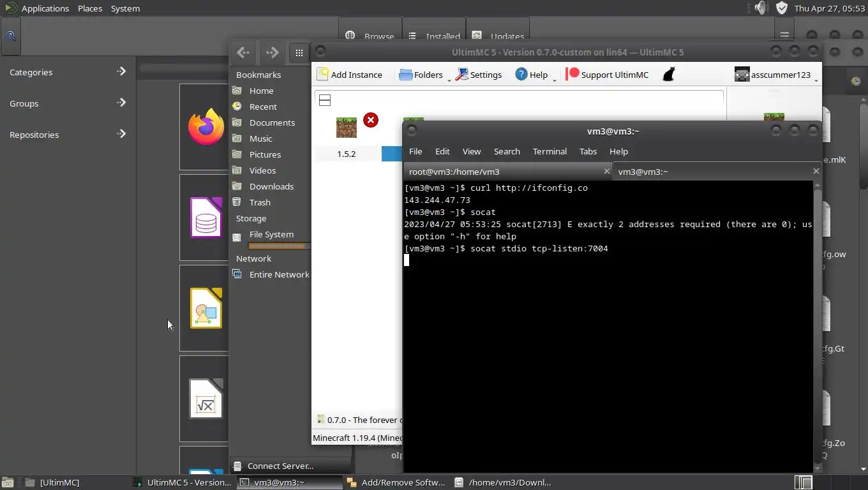Click the LibreOffice Math formula icon

[206, 399]
